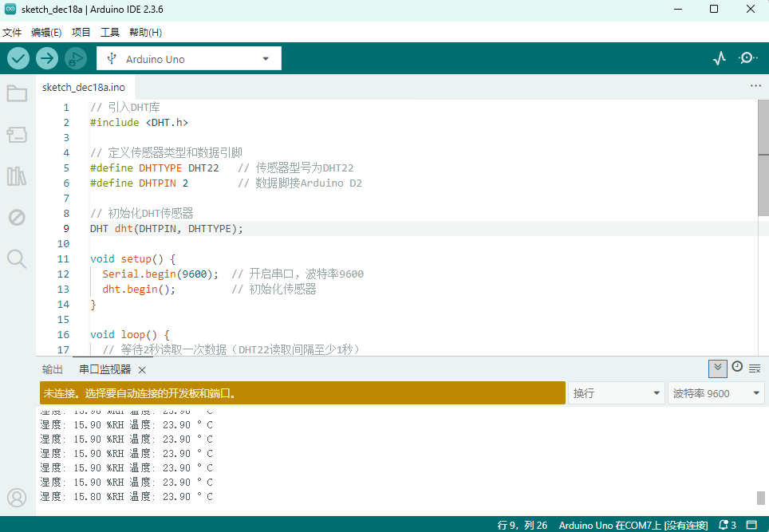
Task: Open the Serial Plotter icon
Action: 720,58
